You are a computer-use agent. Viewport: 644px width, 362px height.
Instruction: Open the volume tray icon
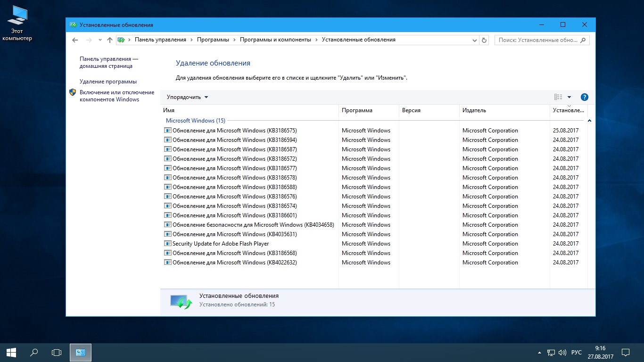click(562, 353)
